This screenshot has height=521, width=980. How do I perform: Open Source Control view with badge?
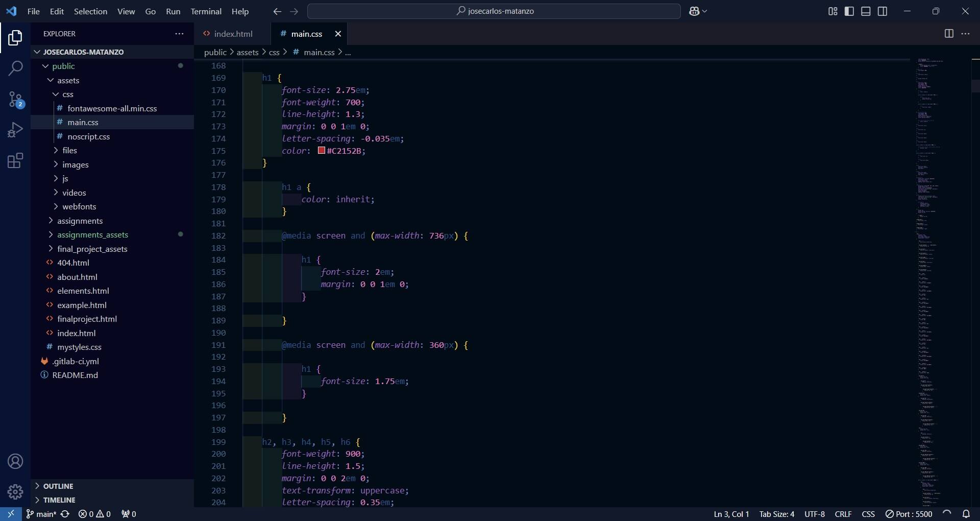click(15, 100)
